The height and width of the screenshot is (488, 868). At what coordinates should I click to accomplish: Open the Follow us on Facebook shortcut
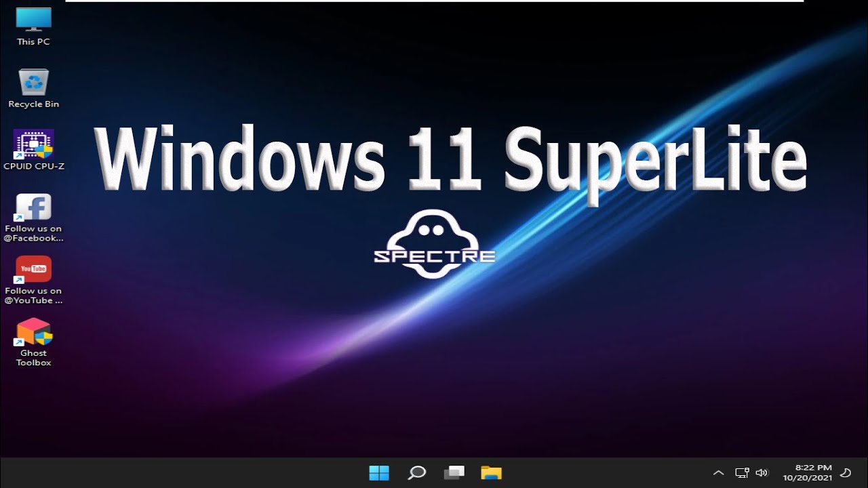(x=33, y=207)
